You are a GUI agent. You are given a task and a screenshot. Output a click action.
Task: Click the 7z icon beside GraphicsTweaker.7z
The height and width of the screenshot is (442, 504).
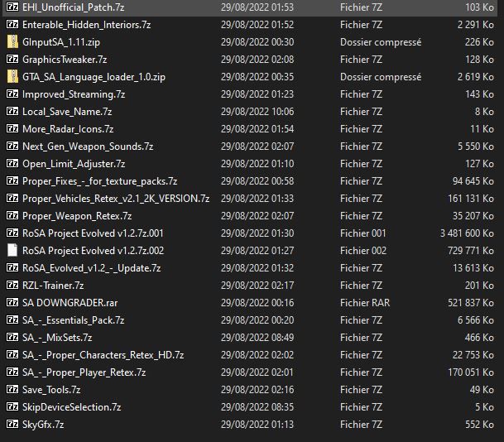point(12,59)
